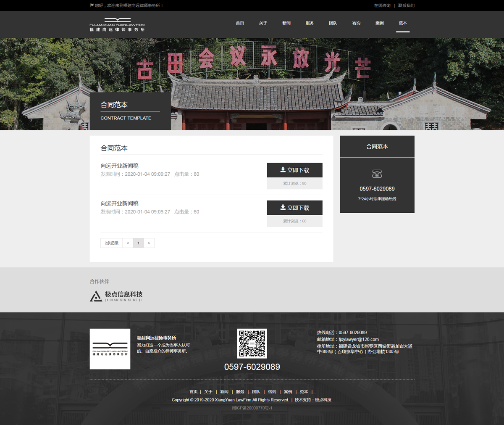The width and height of the screenshot is (504, 425).
Task: Click the QR code in footer
Action: click(252, 343)
